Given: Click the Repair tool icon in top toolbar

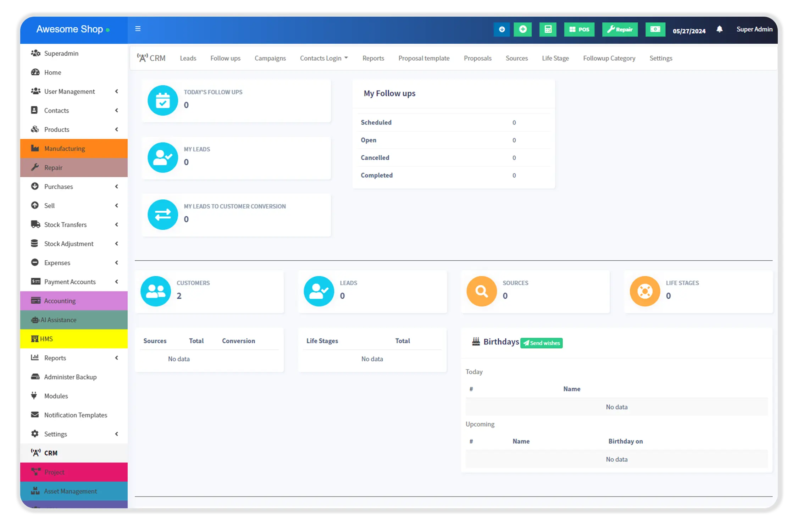Looking at the screenshot, I should click(620, 29).
